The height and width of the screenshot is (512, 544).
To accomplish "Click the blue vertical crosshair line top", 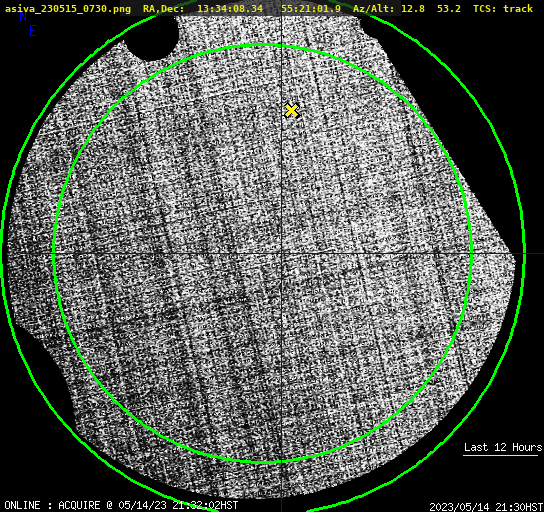I will (x=281, y=21).
